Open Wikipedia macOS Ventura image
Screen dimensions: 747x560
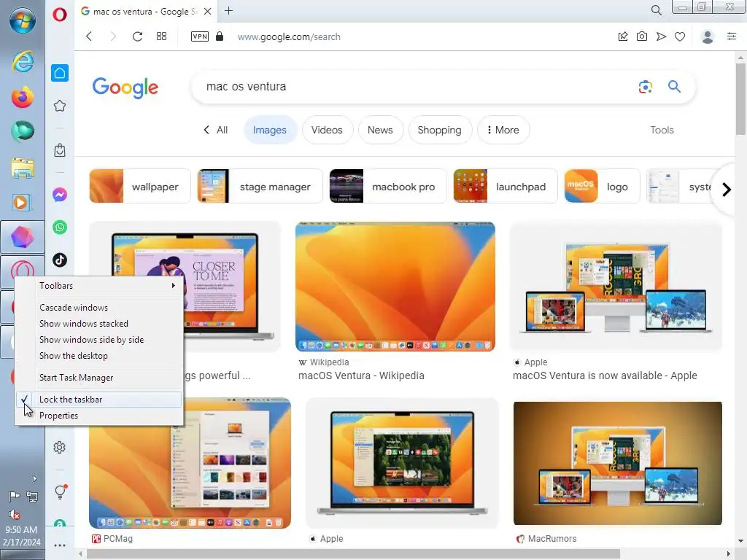pos(395,286)
